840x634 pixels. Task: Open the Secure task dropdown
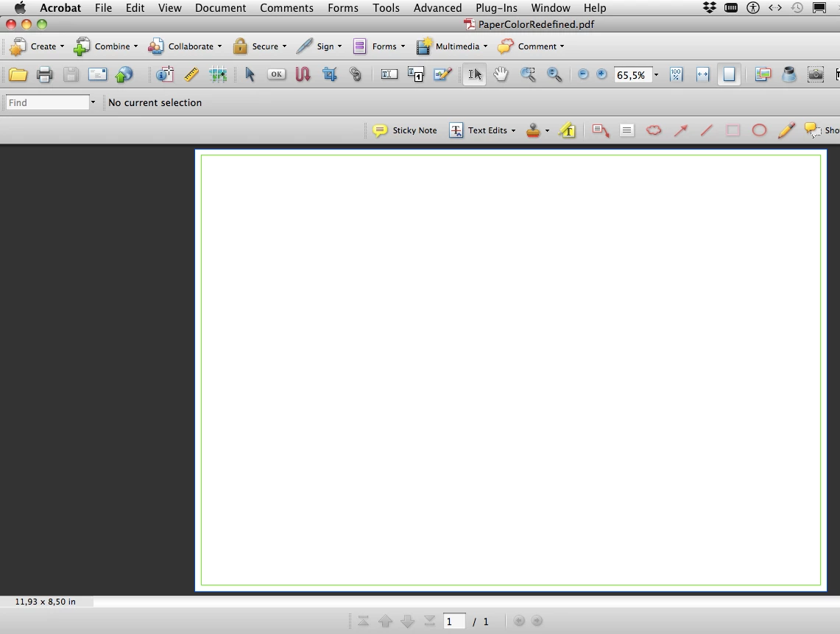[260, 46]
